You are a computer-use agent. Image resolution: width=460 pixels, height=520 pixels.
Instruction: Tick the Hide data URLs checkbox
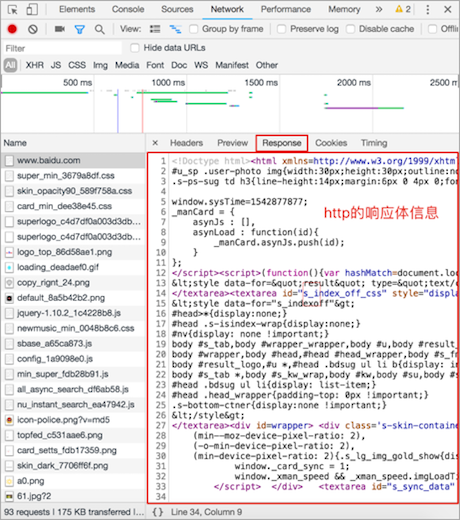tap(135, 48)
